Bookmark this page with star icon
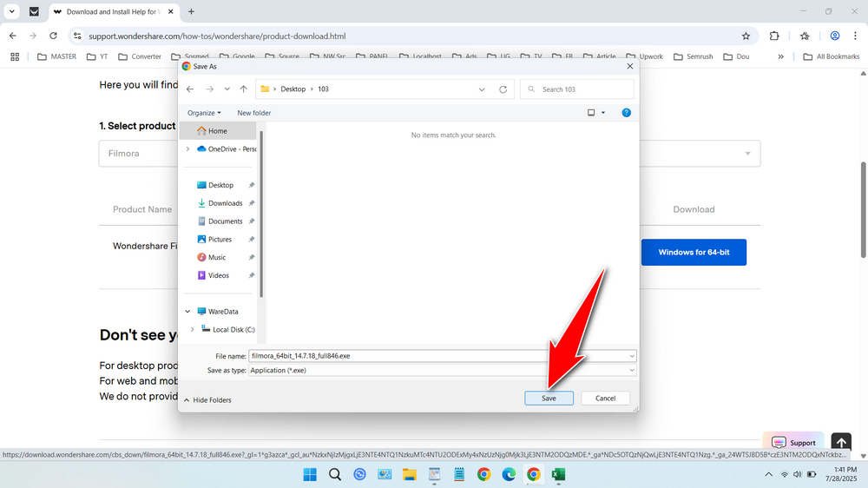The image size is (868, 488). click(746, 36)
